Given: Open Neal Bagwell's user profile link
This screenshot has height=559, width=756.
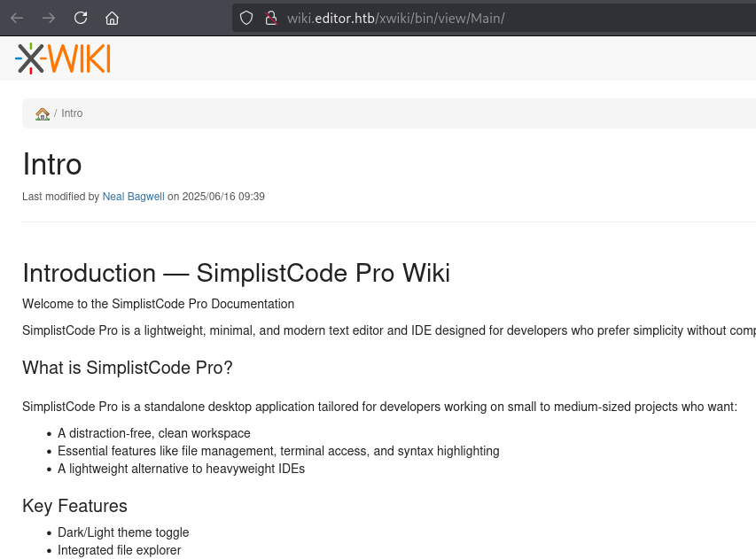Looking at the screenshot, I should [133, 197].
